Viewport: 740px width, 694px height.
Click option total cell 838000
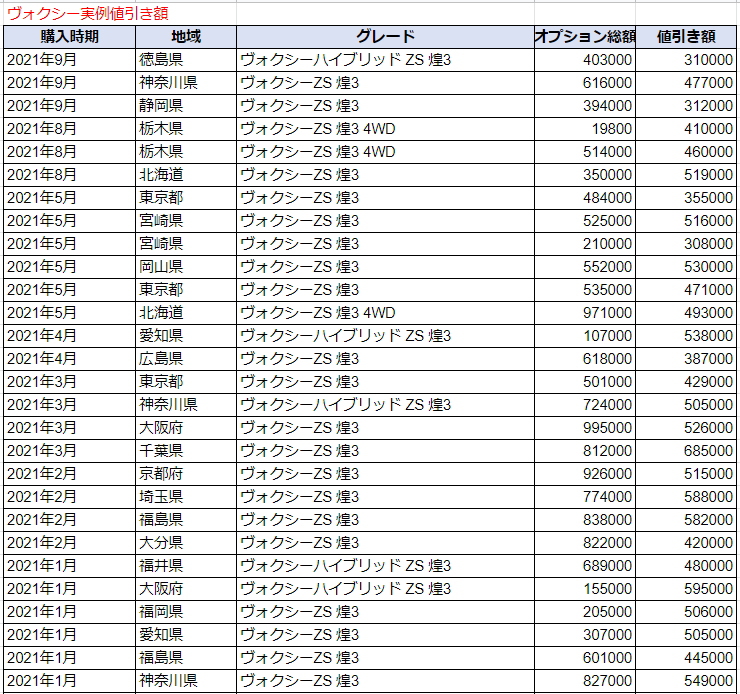tap(585, 520)
